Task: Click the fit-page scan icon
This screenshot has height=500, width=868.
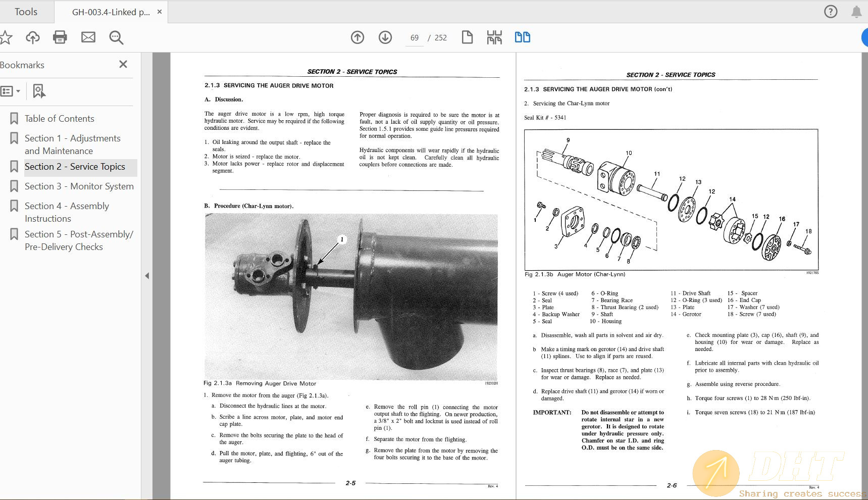Action: point(494,37)
